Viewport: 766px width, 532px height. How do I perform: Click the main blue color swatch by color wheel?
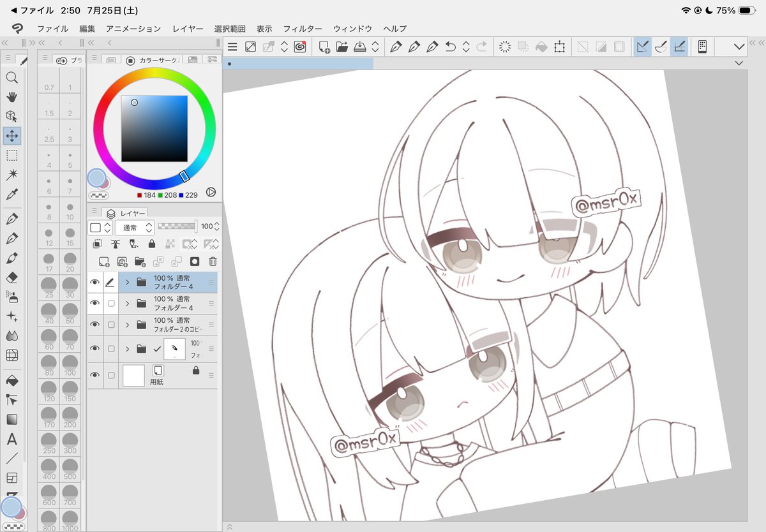pyautogui.click(x=96, y=178)
